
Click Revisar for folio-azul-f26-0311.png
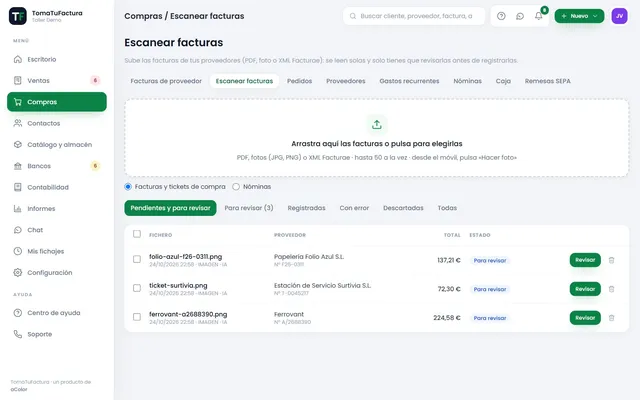click(585, 260)
